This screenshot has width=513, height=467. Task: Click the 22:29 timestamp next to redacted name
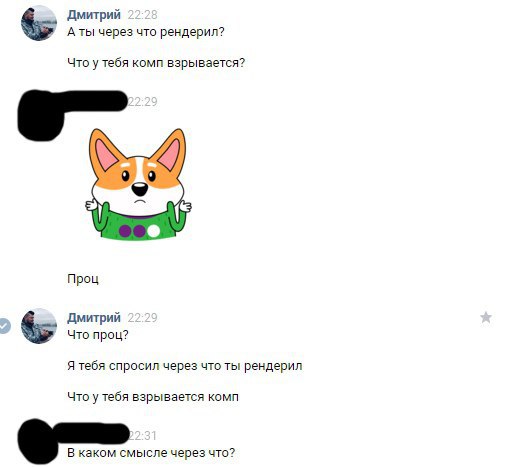(x=143, y=102)
